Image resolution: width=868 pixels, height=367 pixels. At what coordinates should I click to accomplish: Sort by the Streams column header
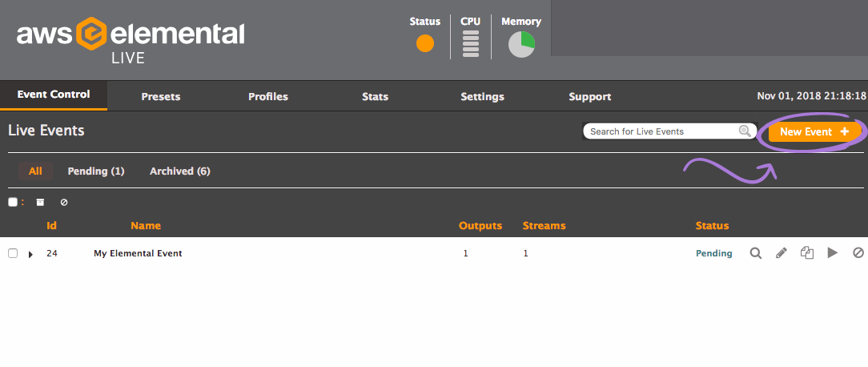[545, 226]
